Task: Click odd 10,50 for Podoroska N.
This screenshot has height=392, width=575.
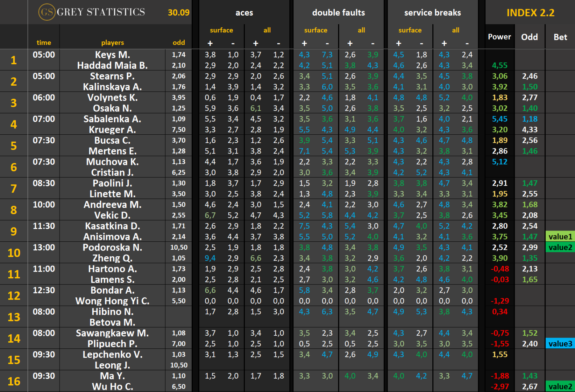Action: (179, 248)
